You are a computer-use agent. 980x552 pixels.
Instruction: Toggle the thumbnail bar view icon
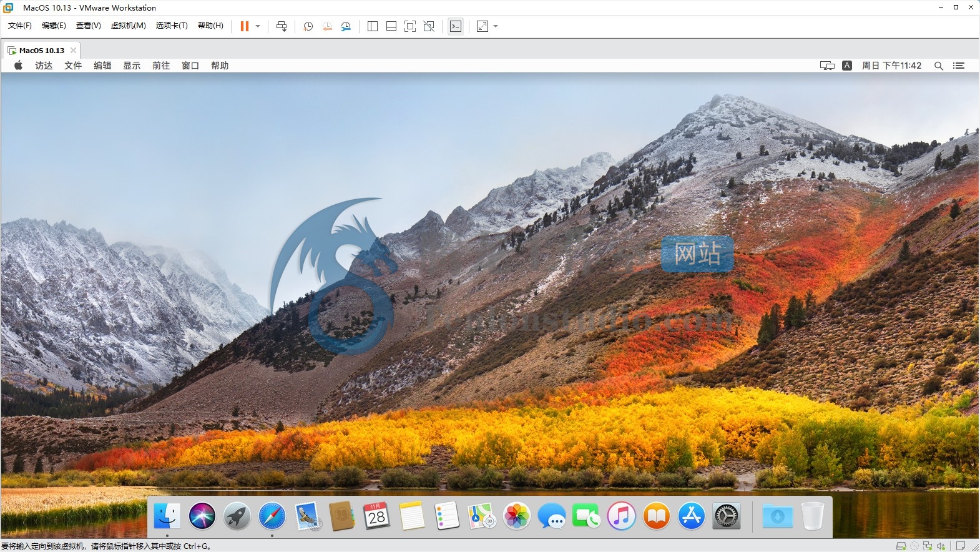pos(391,26)
